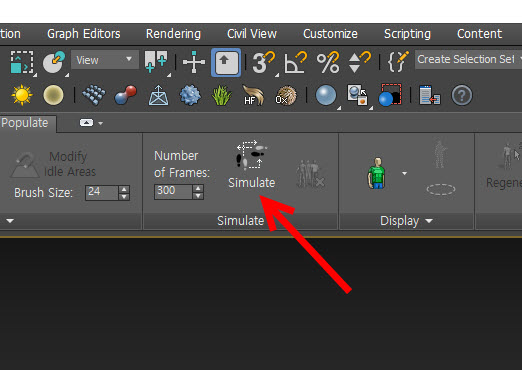Click the Simulate panel title label

click(x=240, y=221)
